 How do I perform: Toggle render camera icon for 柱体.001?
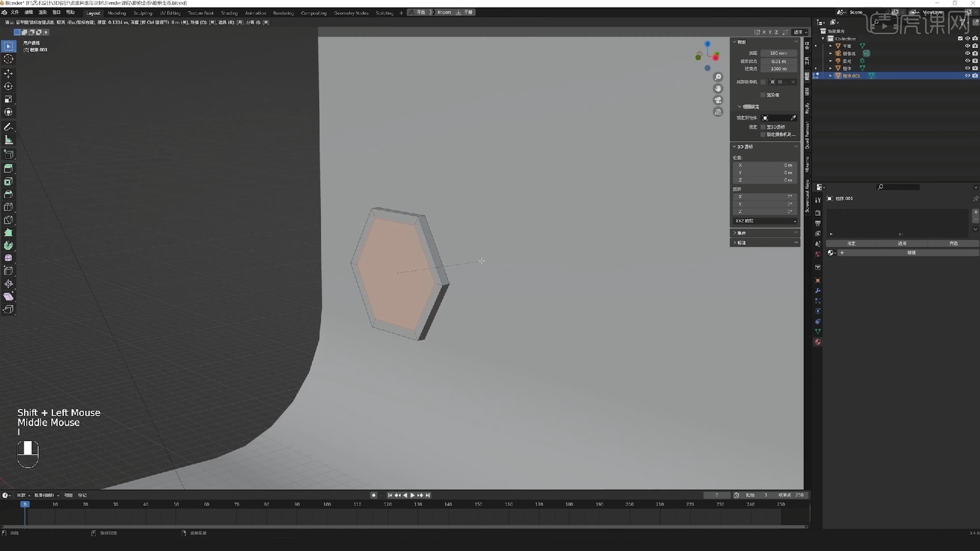(x=975, y=76)
